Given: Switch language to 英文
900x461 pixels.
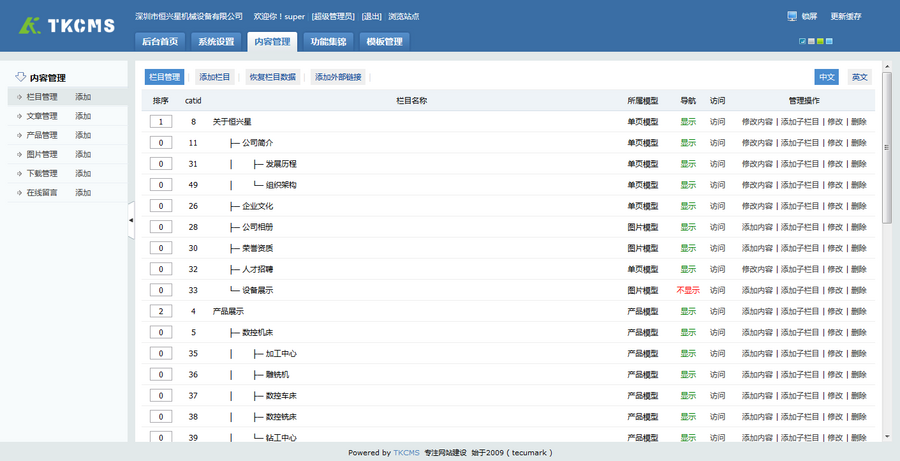Looking at the screenshot, I should tap(860, 77).
